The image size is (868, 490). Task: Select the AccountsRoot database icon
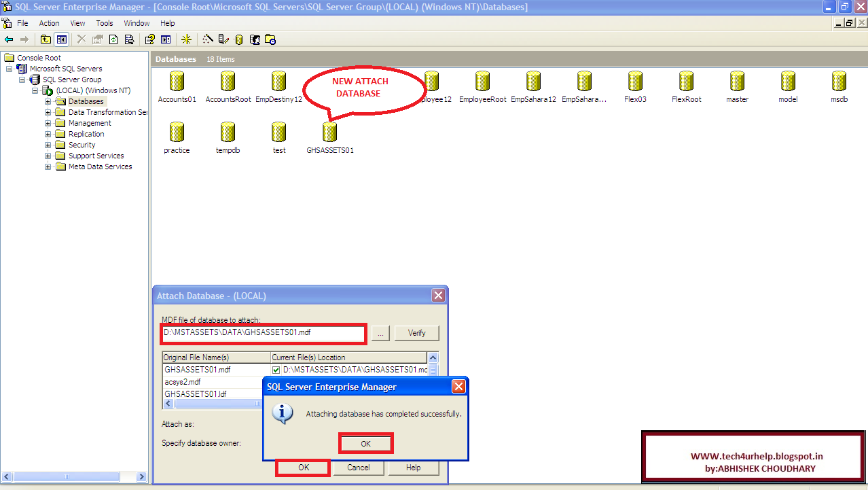pos(228,82)
